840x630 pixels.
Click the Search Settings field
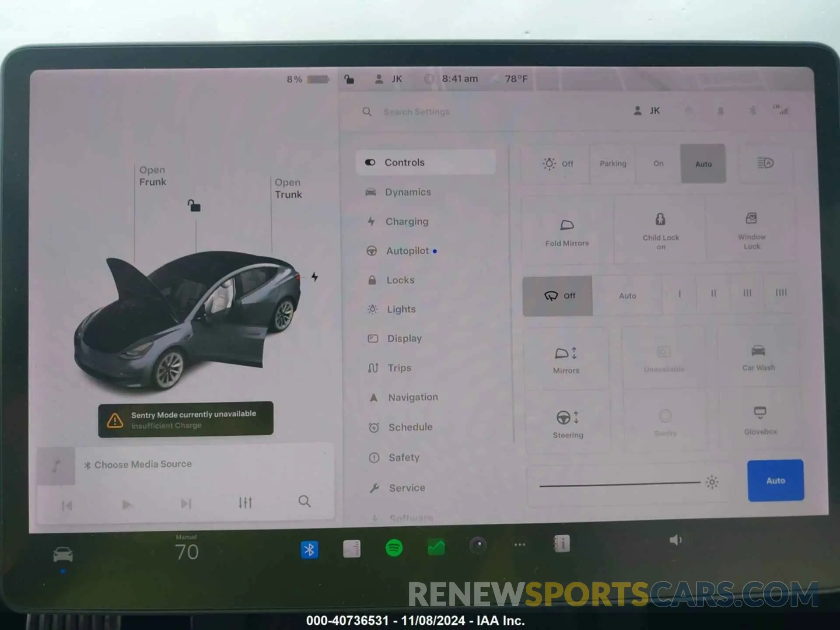click(416, 112)
